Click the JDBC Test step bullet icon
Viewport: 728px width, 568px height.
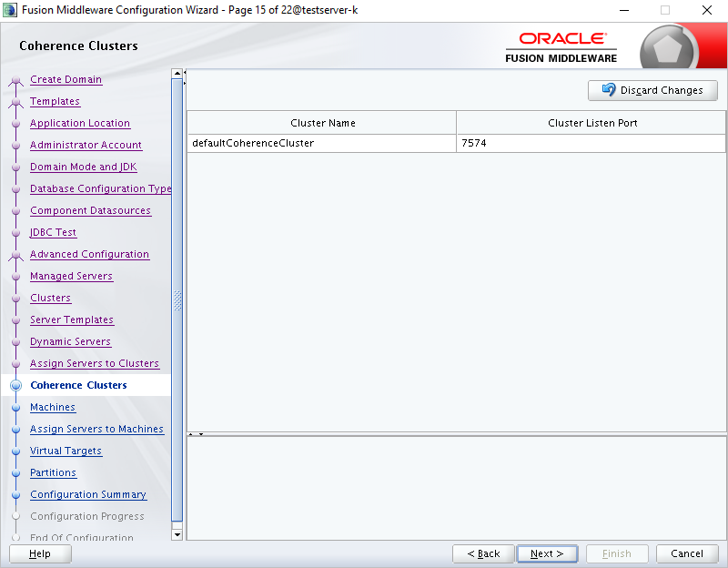[x=15, y=233]
